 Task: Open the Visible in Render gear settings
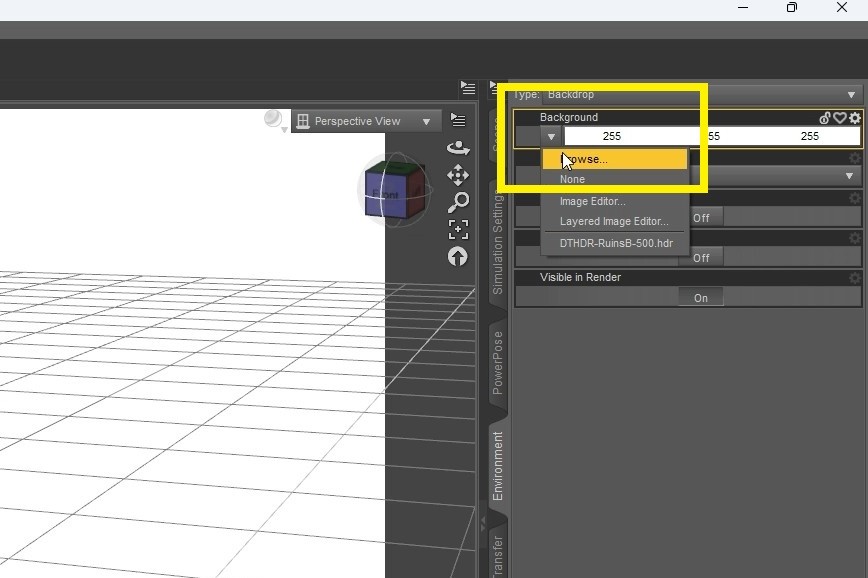point(855,277)
